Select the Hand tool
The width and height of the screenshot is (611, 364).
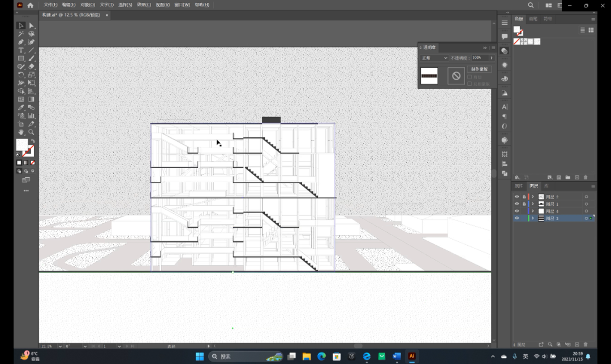(x=21, y=132)
